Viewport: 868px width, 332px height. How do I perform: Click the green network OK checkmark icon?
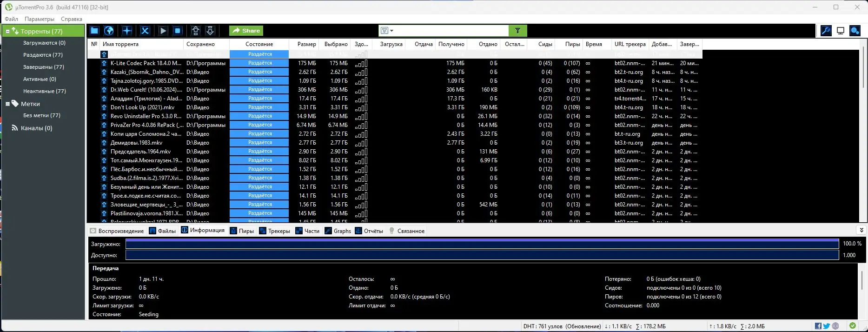coord(853,326)
